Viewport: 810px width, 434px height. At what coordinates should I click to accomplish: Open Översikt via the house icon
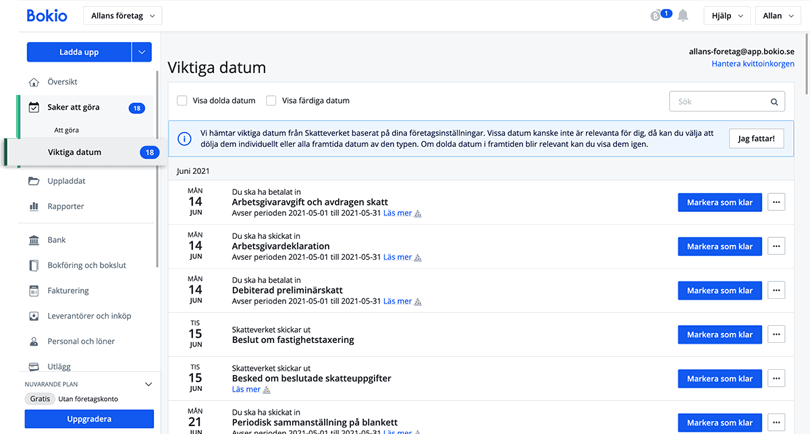click(x=34, y=82)
